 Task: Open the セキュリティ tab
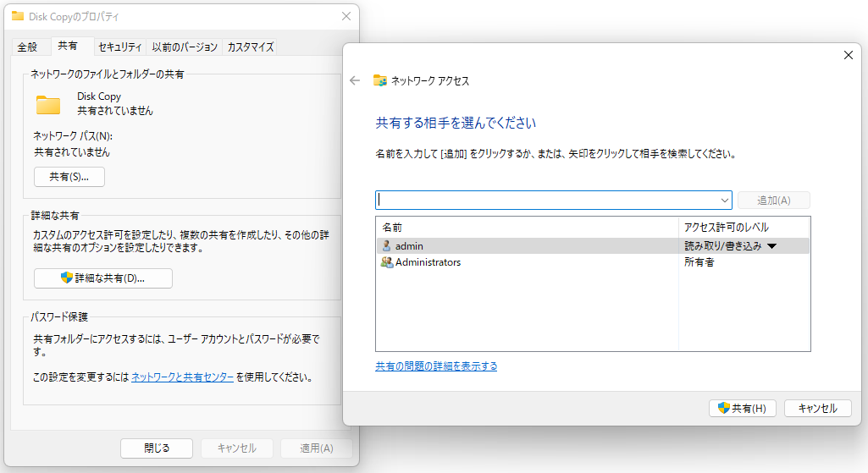click(120, 47)
